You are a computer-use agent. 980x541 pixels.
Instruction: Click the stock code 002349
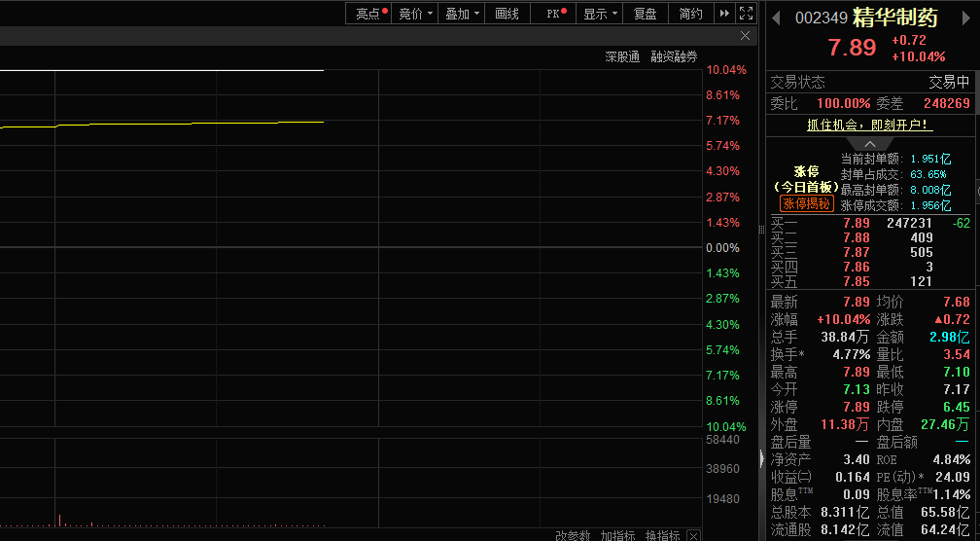click(x=822, y=18)
